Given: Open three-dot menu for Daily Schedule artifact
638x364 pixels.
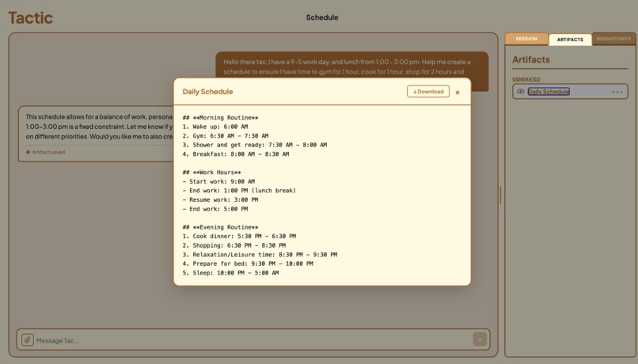Looking at the screenshot, I should [x=617, y=92].
